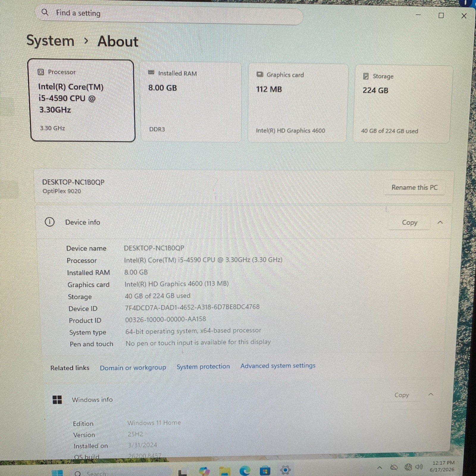The image size is (476, 476).
Task: Open File Explorer from the taskbar
Action: click(225, 471)
